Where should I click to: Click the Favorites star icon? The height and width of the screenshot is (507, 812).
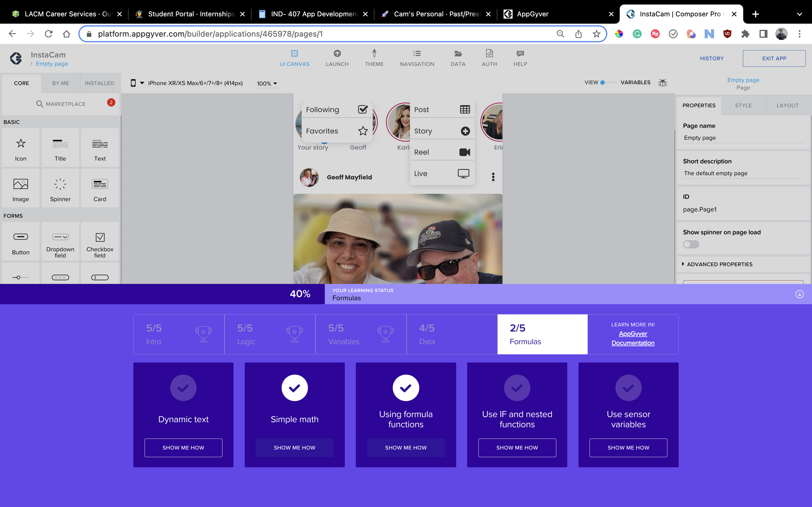tap(363, 131)
